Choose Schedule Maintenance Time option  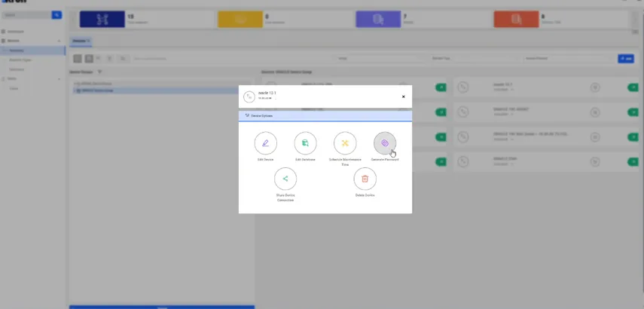345,143
